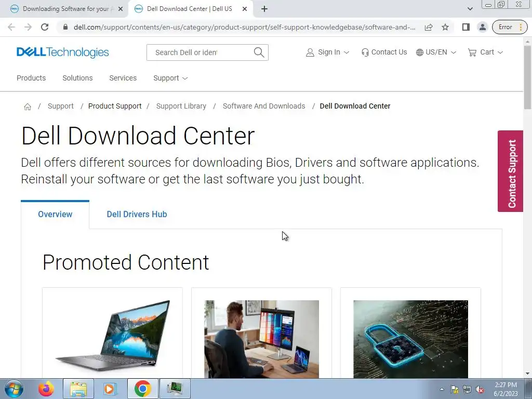532x399 pixels.
Task: Click the scrollbar down arrow
Action: coord(527,374)
